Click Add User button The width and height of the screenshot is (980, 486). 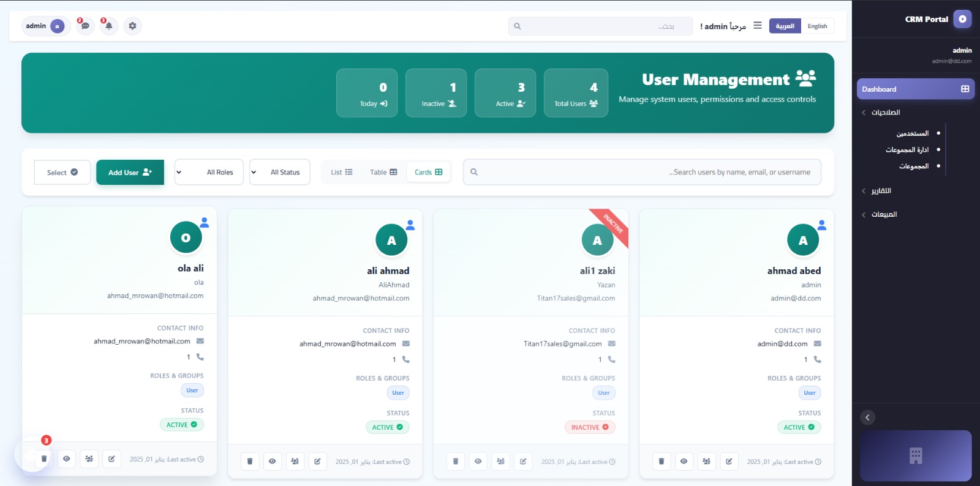[x=130, y=173]
